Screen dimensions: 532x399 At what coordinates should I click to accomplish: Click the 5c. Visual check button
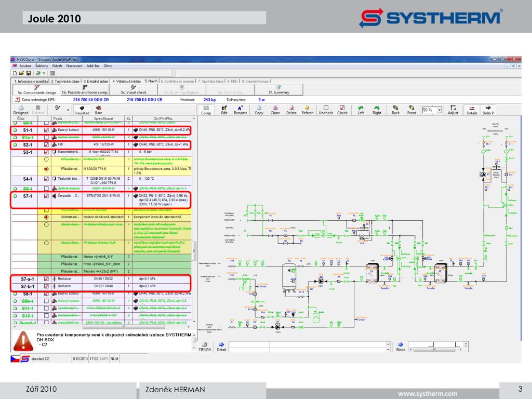coord(134,89)
